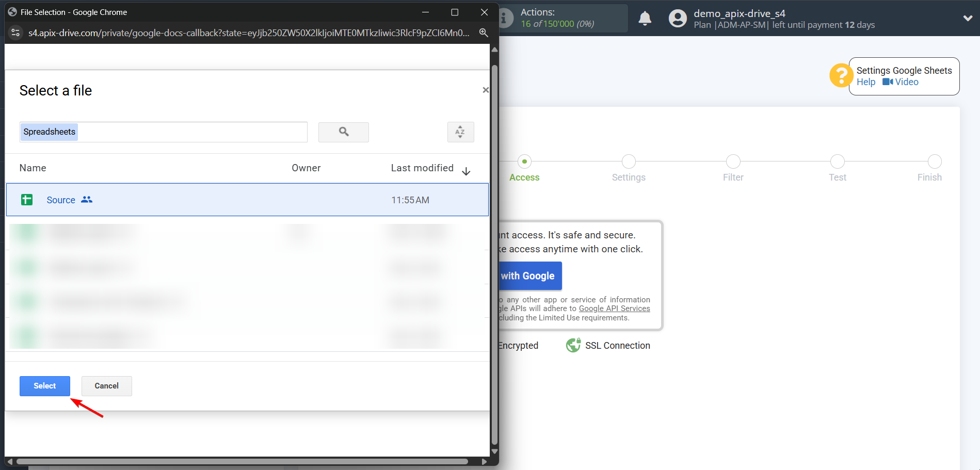Click the magnifier icon in the address bar
Image resolution: width=980 pixels, height=470 pixels.
click(x=483, y=32)
